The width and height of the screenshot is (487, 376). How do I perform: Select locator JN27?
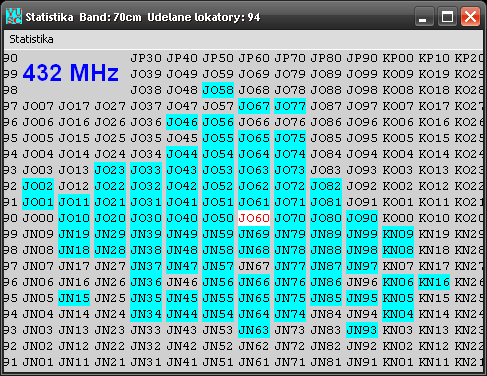[x=110, y=266]
